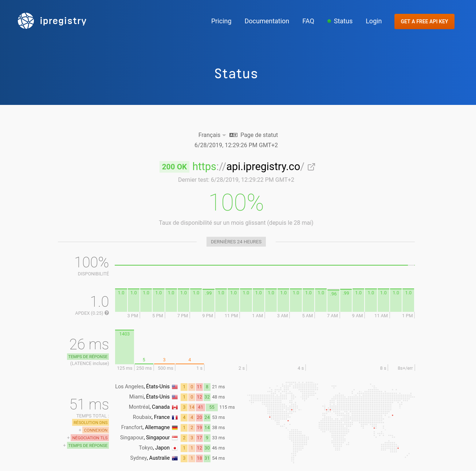This screenshot has height=471, width=476.
Task: Click the Get a Free API Key button
Action: pyautogui.click(x=424, y=21)
